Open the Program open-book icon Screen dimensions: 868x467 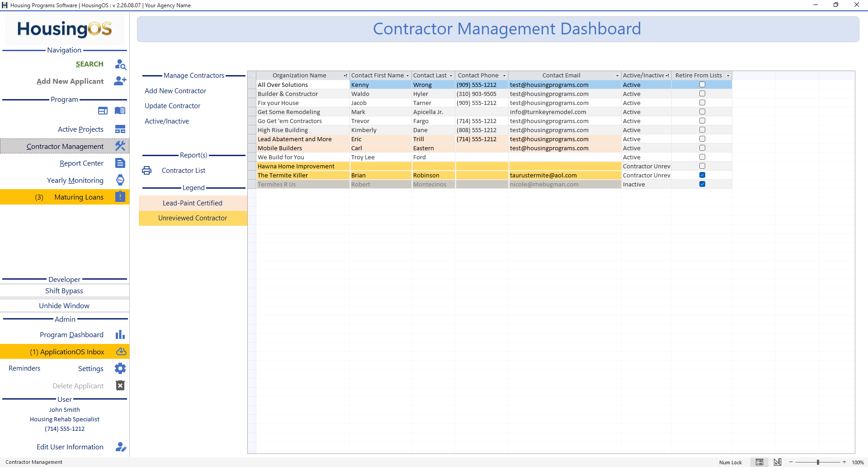point(120,111)
